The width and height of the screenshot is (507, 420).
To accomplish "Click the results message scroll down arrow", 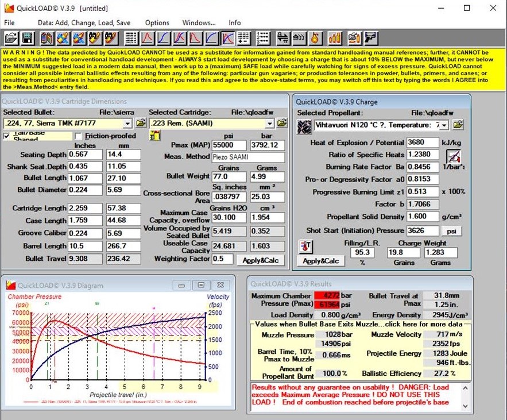I will [x=465, y=406].
